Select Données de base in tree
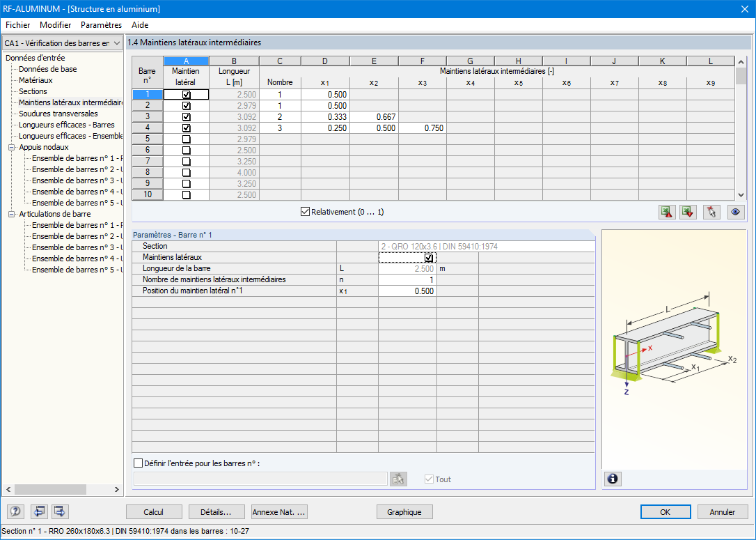The width and height of the screenshot is (756, 540). [48, 69]
